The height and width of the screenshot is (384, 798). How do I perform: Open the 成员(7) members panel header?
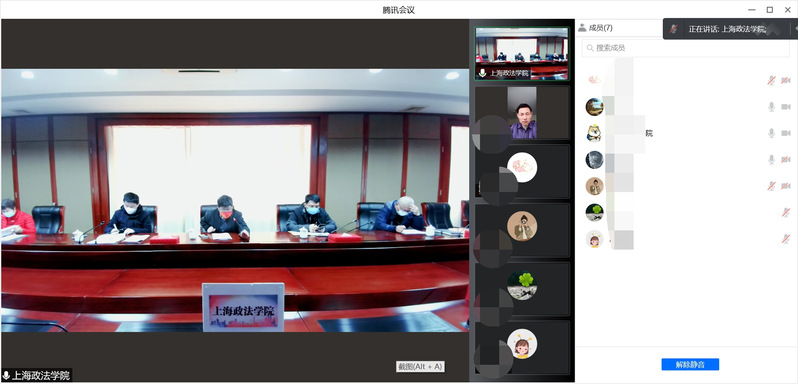pos(595,28)
